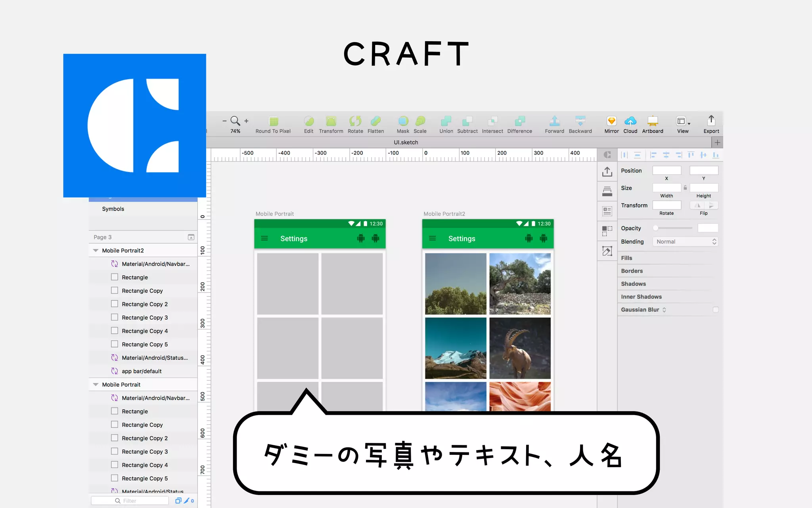The height and width of the screenshot is (508, 812).
Task: Open the Craft Duplicate panel
Action: click(607, 231)
